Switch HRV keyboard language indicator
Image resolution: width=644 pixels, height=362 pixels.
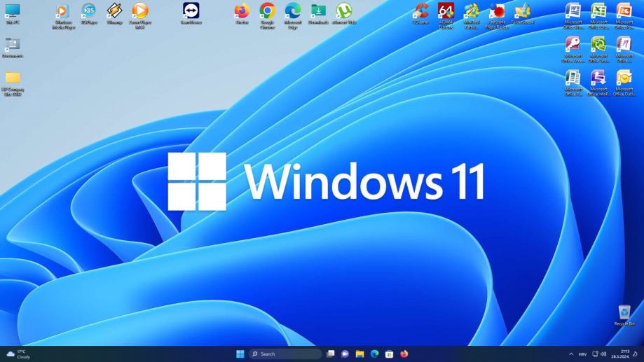(582, 354)
